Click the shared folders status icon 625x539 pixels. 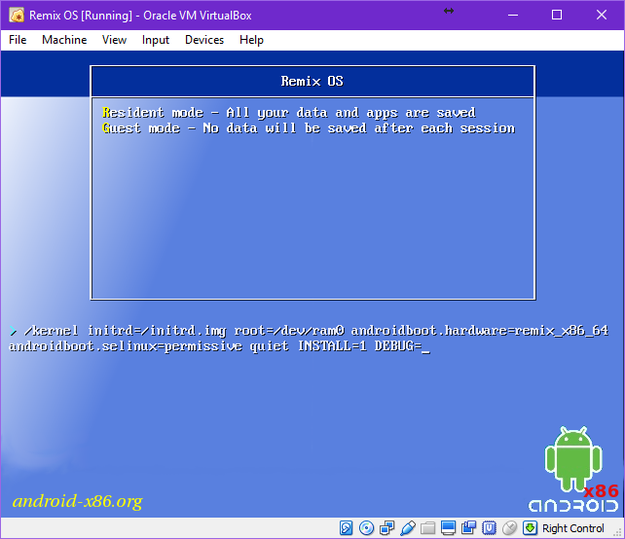coord(428,528)
